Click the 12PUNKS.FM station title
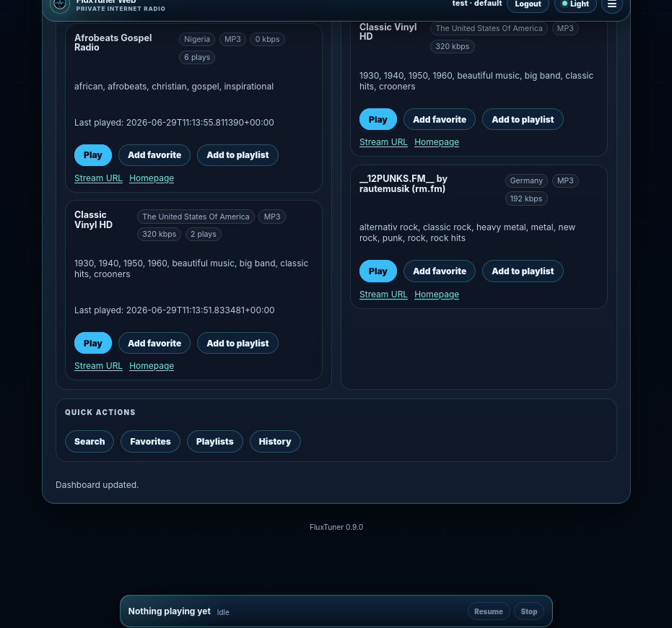Screen dimensions: 672x628 click(403, 184)
